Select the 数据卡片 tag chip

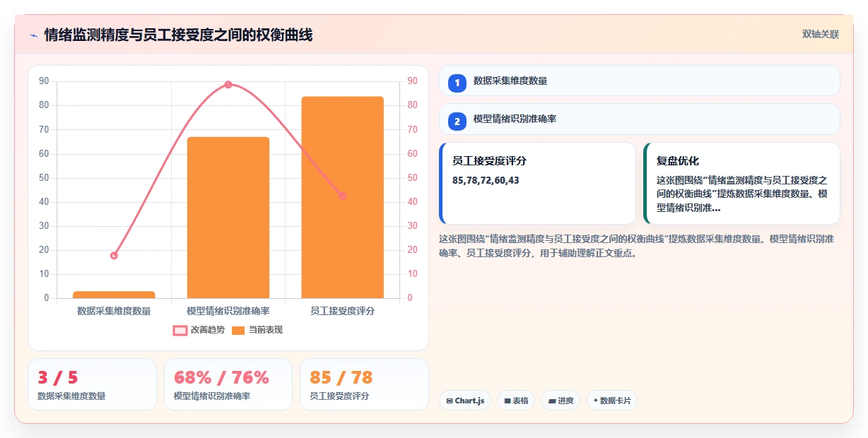(612, 401)
